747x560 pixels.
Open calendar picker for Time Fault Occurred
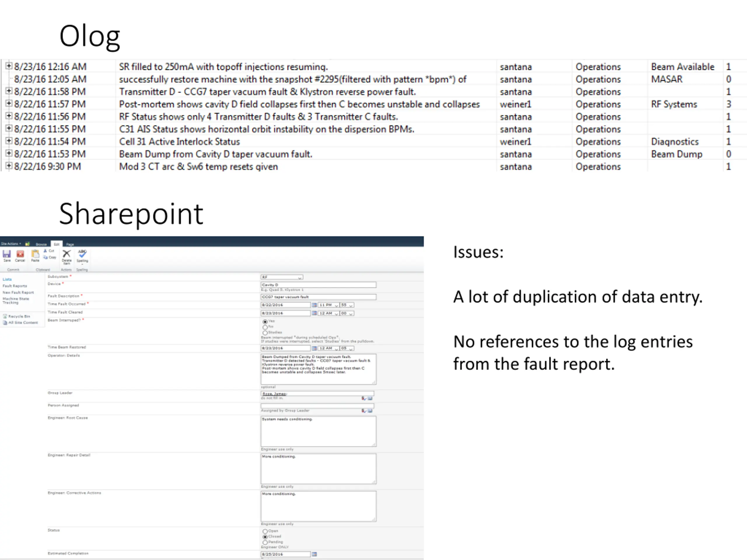314,305
